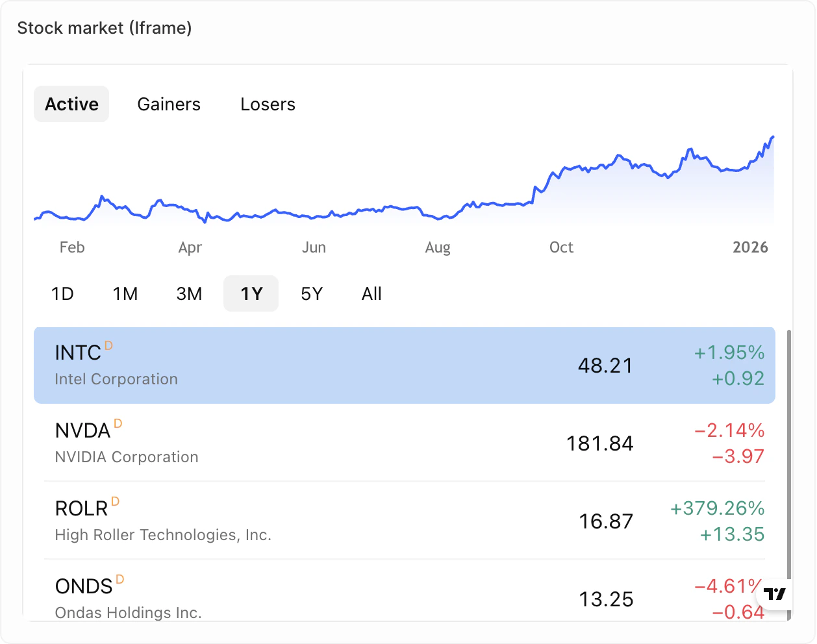
Task: Set chart range to 1M
Action: point(125,293)
